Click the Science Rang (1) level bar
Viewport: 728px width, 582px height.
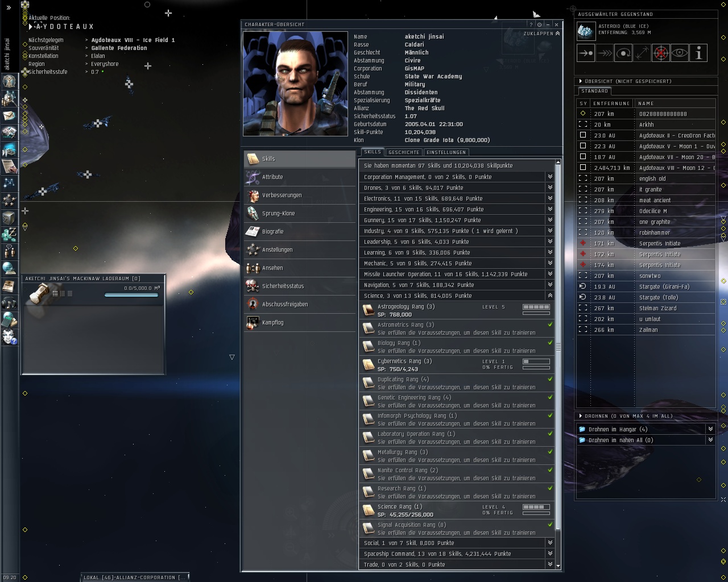pyautogui.click(x=536, y=507)
